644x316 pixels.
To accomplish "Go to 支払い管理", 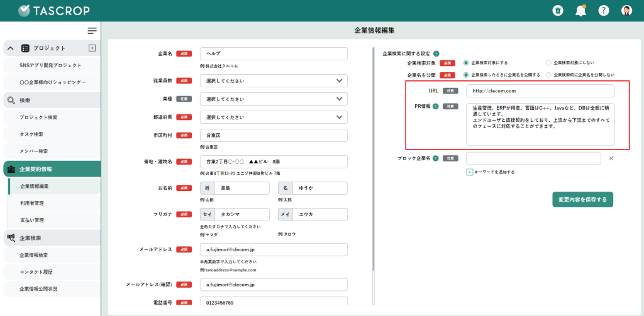I will 54,220.
